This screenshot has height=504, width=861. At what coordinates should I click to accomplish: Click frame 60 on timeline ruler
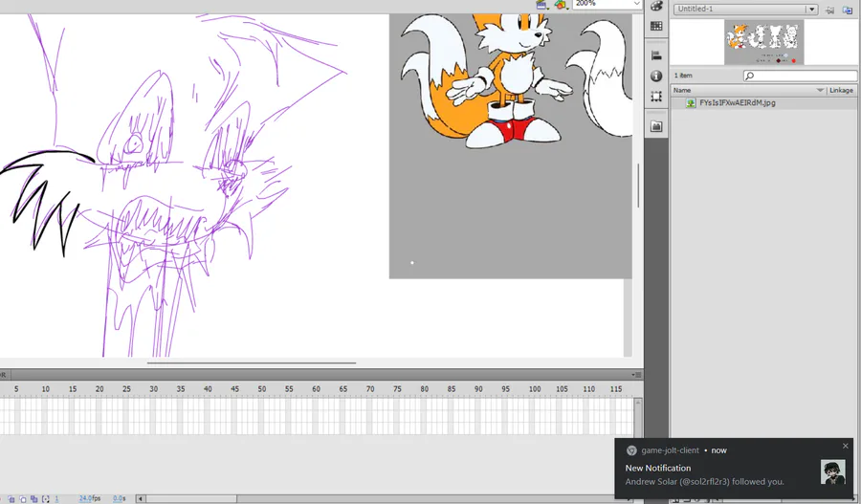click(316, 388)
